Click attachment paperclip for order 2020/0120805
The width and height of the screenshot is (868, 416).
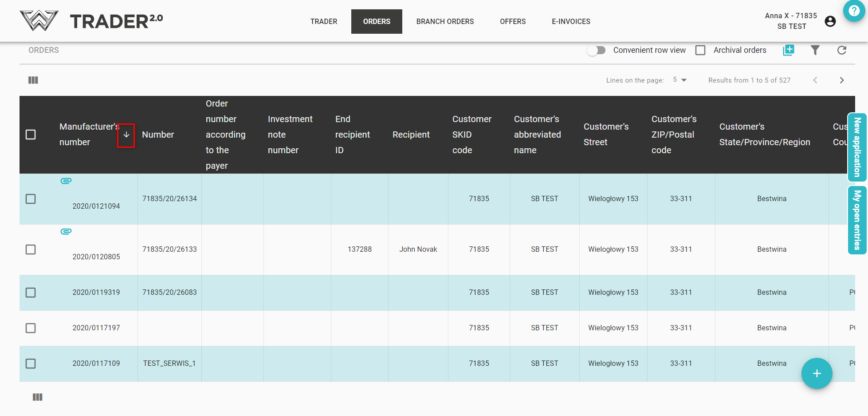coord(66,231)
